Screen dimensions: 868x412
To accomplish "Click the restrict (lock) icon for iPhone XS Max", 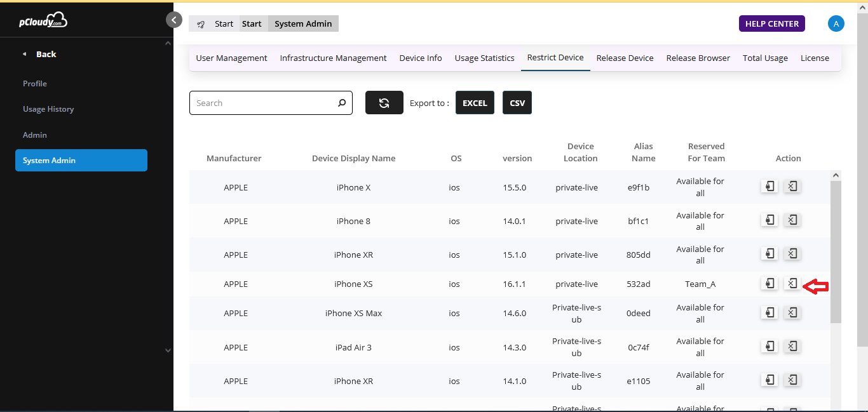I will point(770,312).
